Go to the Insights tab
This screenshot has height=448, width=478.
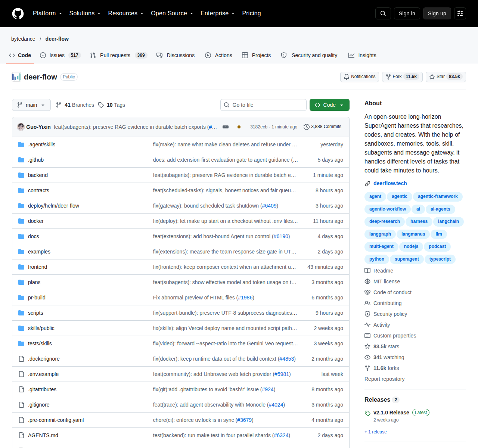click(x=362, y=55)
